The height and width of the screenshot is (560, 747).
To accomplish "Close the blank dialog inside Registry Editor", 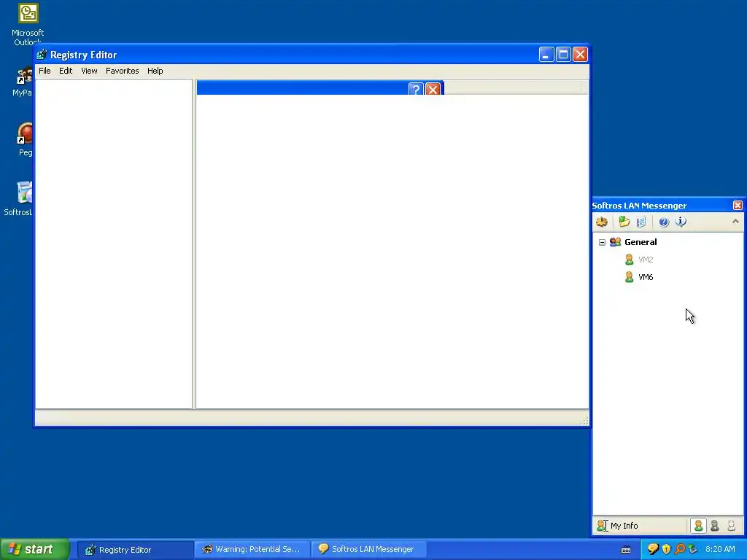I will [433, 89].
